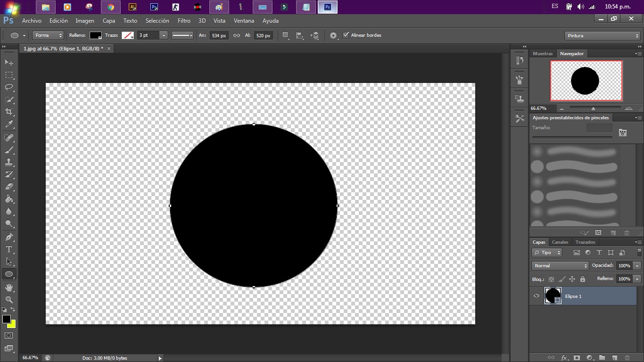Toggle lock image pixels brush icon
Image resolution: width=644 pixels, height=362 pixels.
pos(561,279)
